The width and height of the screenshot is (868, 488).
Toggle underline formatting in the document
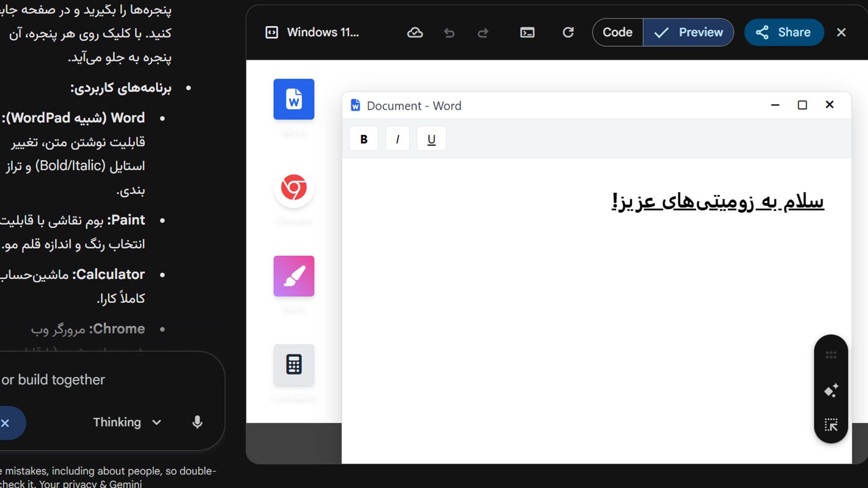431,138
